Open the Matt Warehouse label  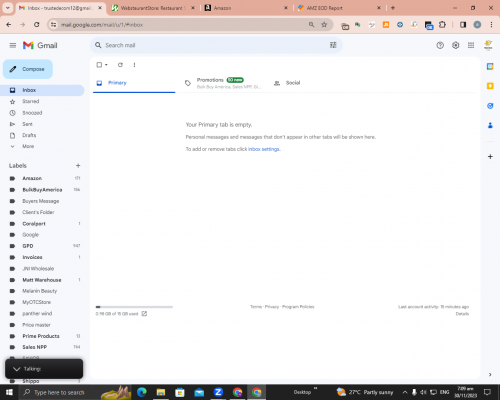42,280
